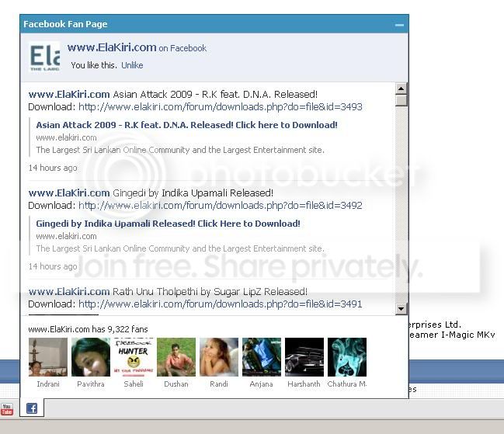Click the name Chathura M. under fan photo
The image size is (504, 434).
click(x=347, y=384)
